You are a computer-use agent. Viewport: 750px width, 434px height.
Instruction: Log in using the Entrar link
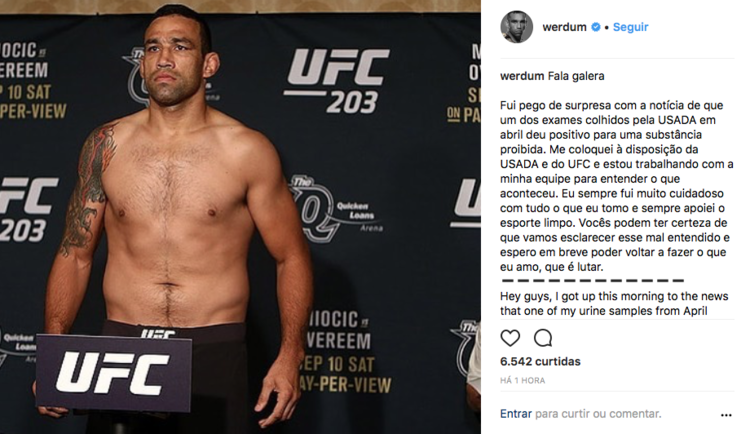[516, 413]
